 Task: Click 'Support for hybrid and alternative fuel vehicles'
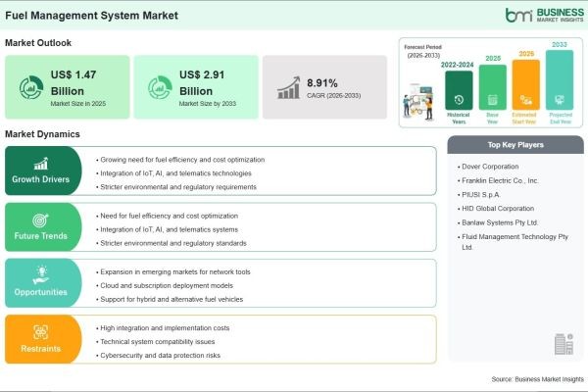click(170, 299)
